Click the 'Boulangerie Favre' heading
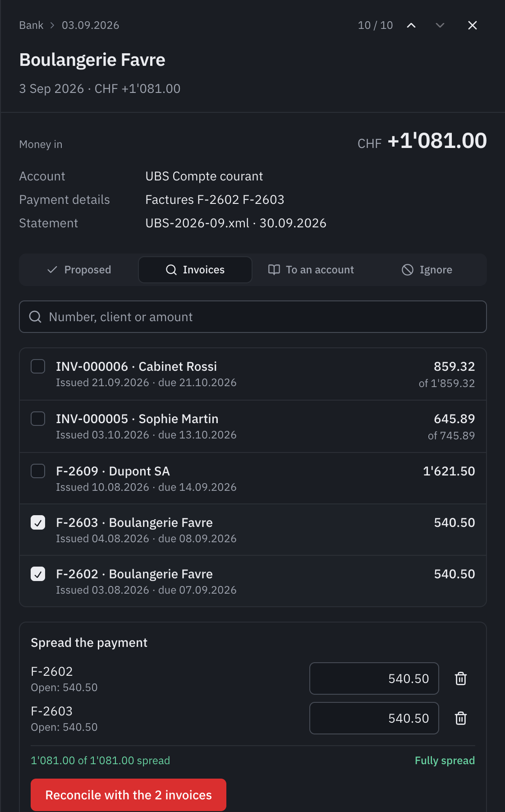 point(92,60)
